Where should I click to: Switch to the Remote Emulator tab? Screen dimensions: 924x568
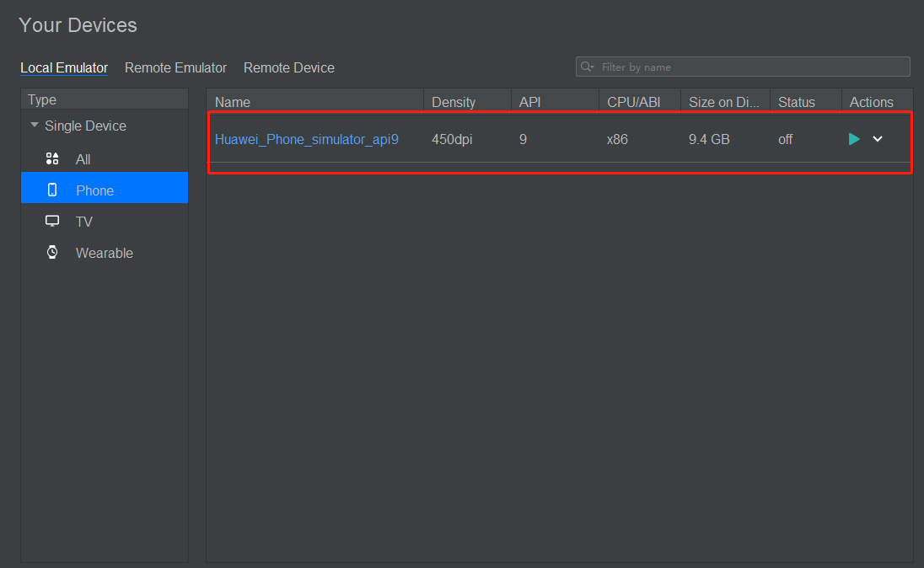(x=175, y=67)
